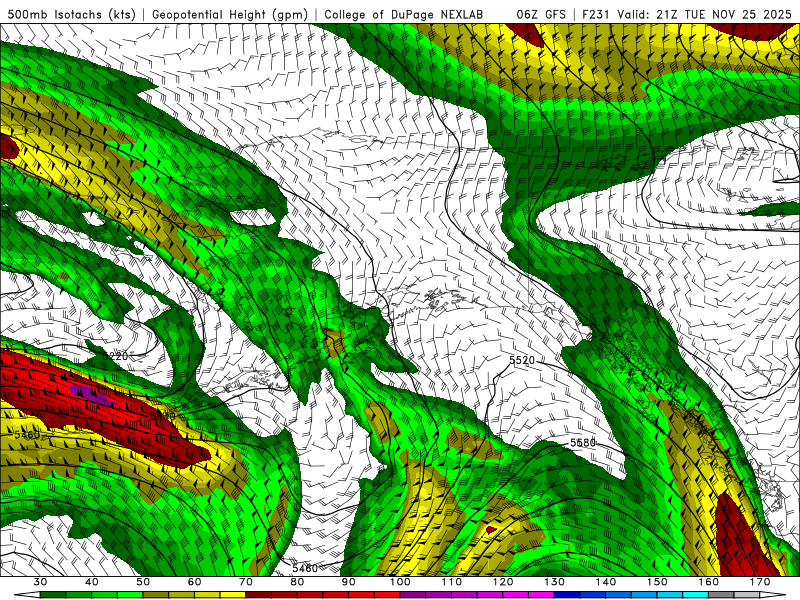800x600 pixels.
Task: Click the 5220 height contour label
Action: point(115,356)
